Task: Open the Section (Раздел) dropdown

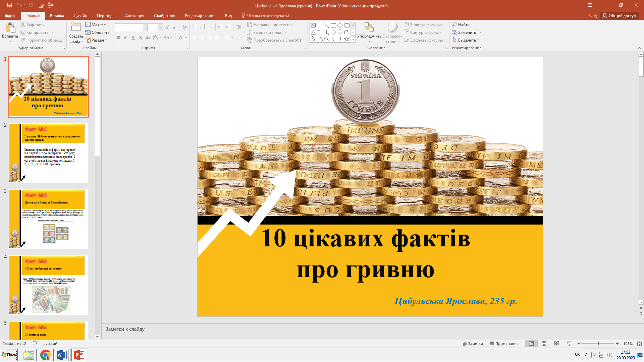Action: [x=97, y=40]
